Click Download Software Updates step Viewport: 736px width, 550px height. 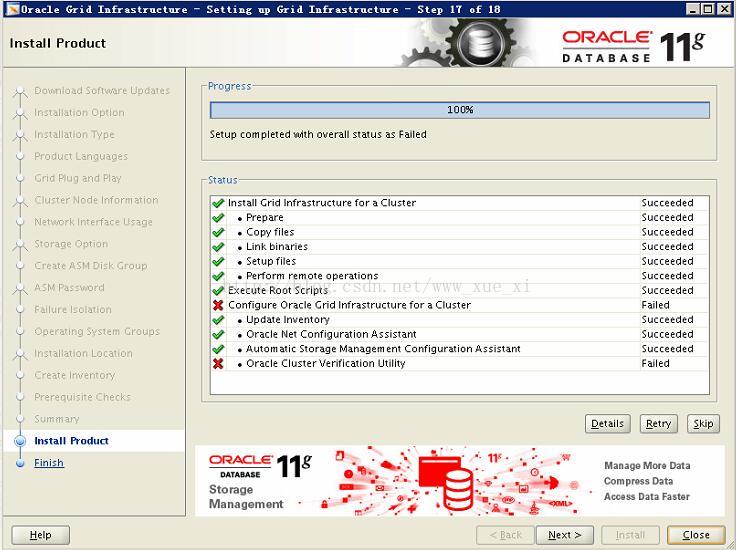(102, 91)
